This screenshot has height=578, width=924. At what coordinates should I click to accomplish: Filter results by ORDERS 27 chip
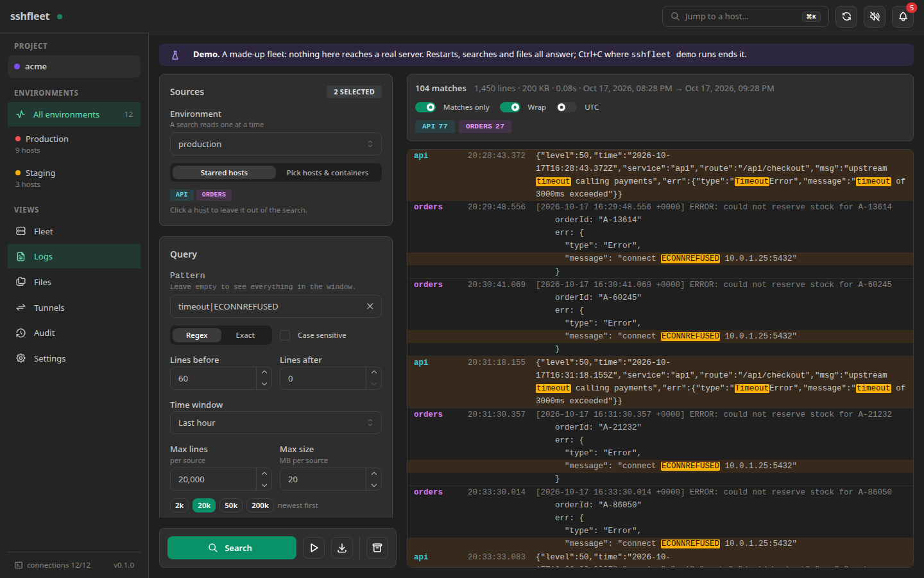[x=485, y=127]
